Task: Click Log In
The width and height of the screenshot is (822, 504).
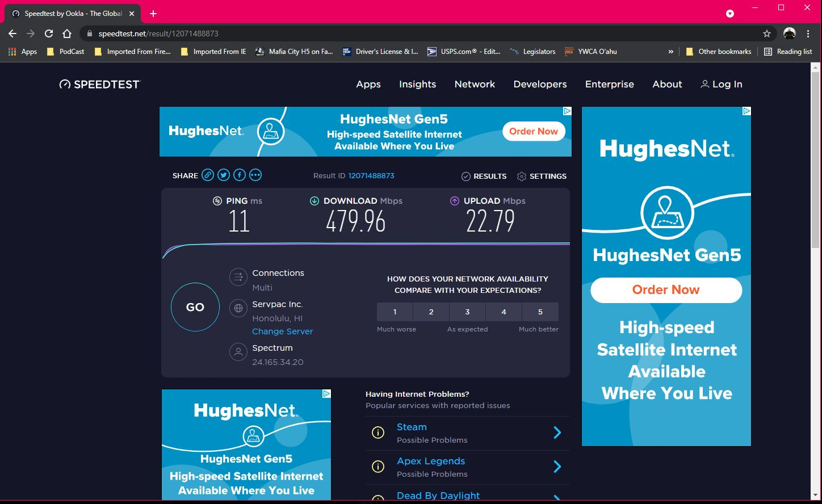Action: point(722,85)
